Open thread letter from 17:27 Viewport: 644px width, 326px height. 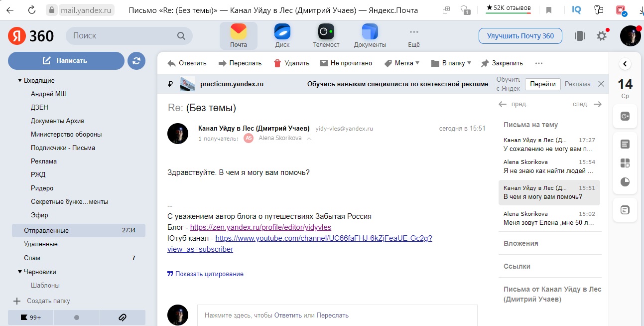(x=549, y=145)
